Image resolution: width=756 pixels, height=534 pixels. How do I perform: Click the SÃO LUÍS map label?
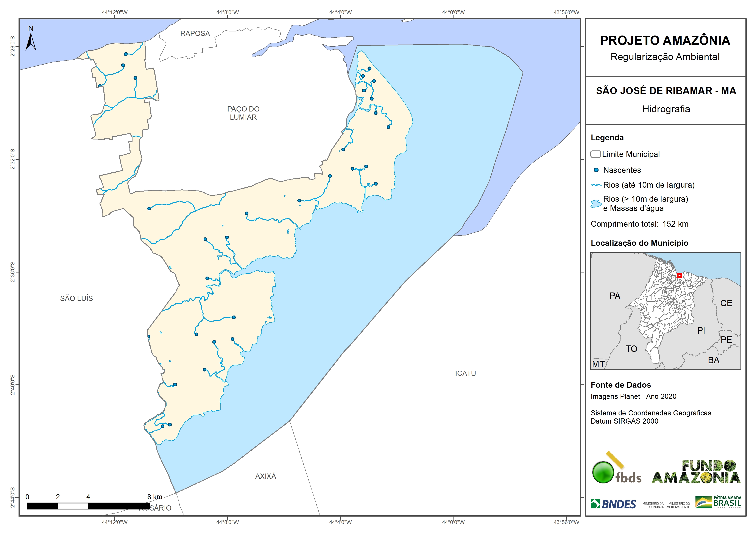point(76,298)
